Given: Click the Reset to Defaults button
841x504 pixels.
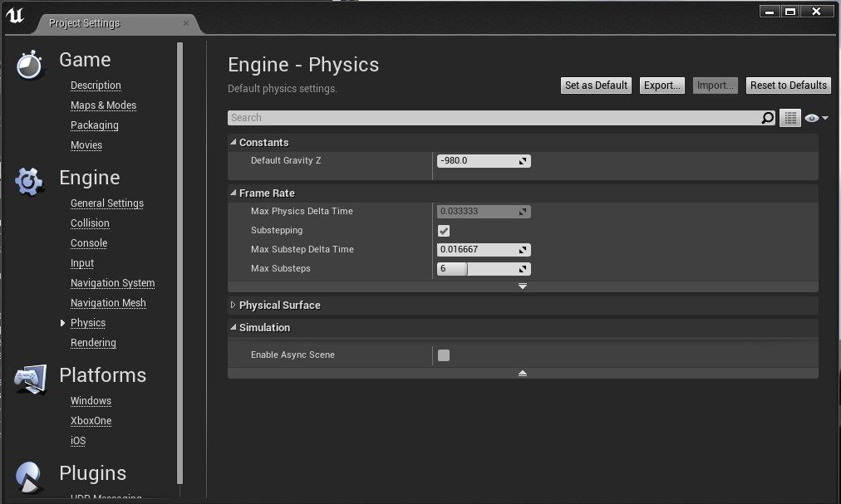Looking at the screenshot, I should click(x=788, y=85).
